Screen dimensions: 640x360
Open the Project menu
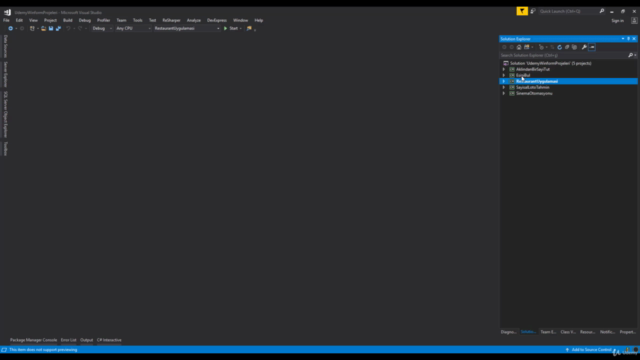pyautogui.click(x=50, y=20)
